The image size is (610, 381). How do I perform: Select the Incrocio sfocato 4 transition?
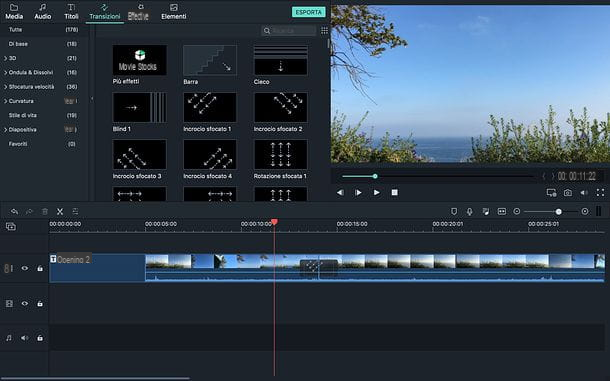[x=210, y=155]
